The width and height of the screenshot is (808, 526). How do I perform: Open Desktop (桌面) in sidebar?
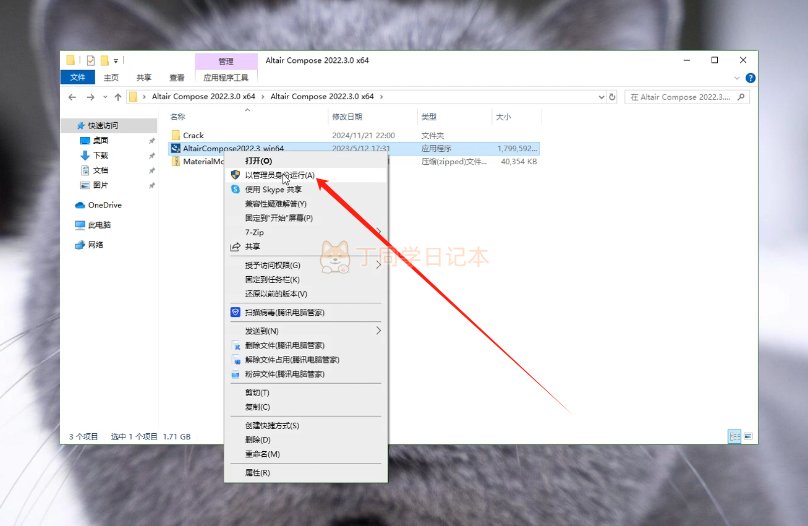pyautogui.click(x=100, y=141)
